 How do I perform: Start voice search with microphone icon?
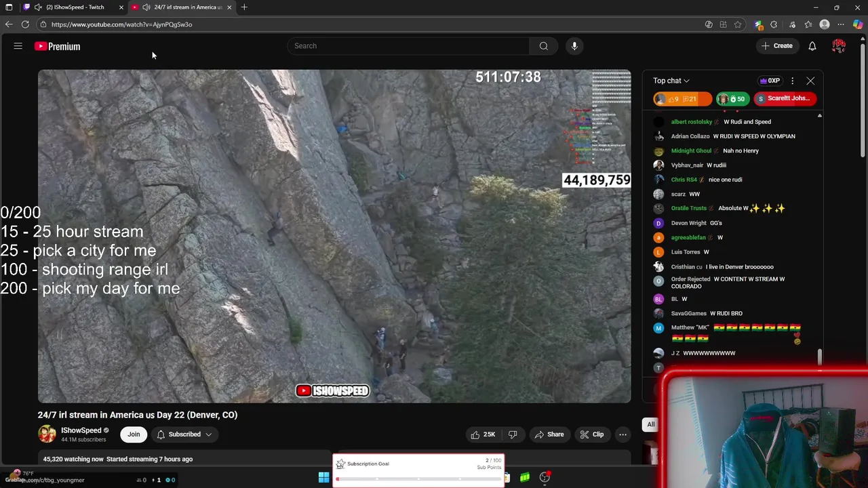tap(574, 46)
